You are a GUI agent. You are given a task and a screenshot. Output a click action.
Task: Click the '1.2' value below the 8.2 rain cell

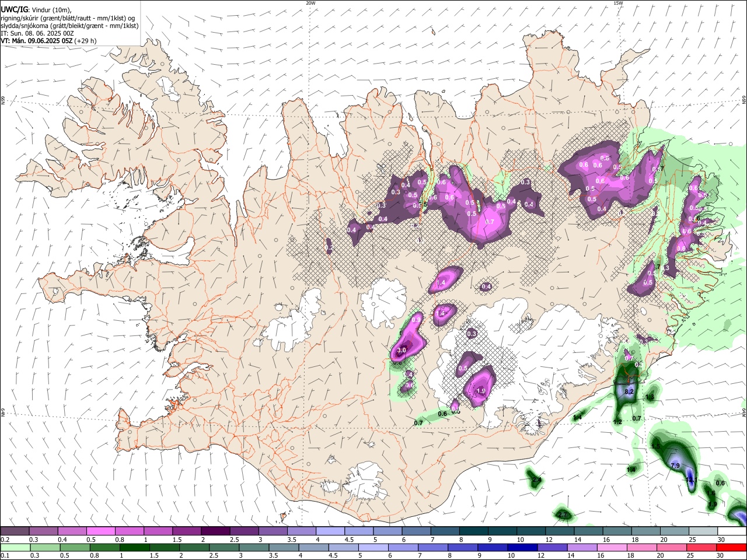[x=618, y=422]
